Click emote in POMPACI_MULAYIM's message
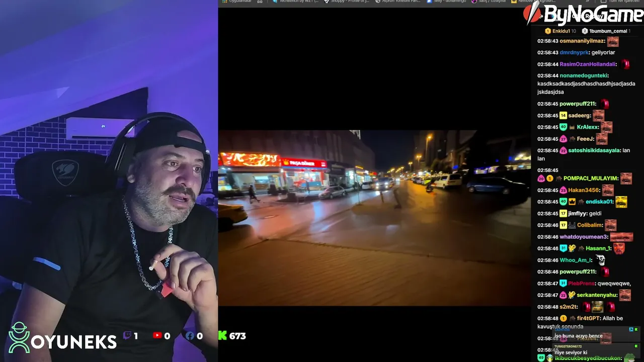Viewport: 644px width, 362px height. point(626,178)
